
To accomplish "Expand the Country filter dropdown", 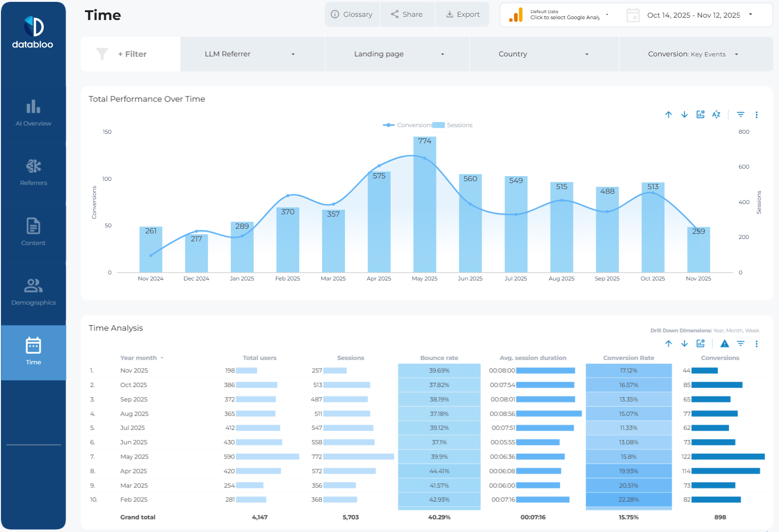I will coord(544,54).
